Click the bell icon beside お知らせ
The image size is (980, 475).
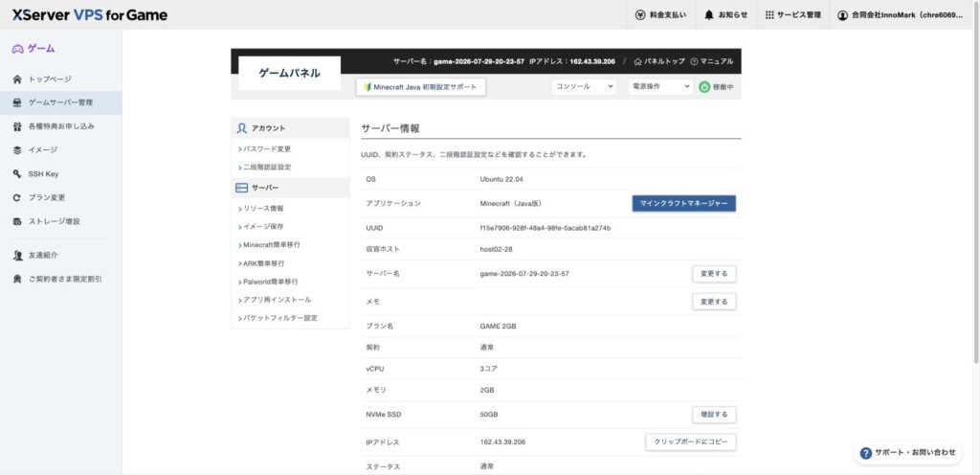(709, 15)
